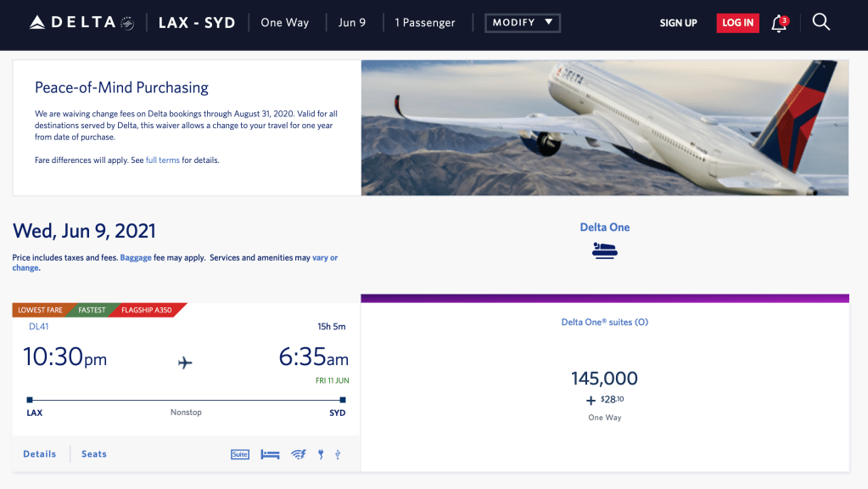Open search with the magnifying glass
The width and height of the screenshot is (868, 489).
(820, 23)
